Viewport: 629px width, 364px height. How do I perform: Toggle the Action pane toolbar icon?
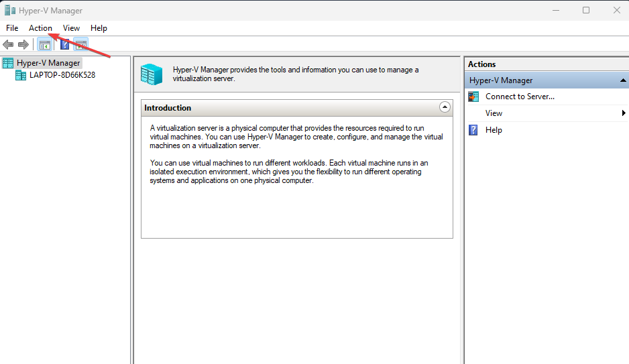(x=81, y=44)
